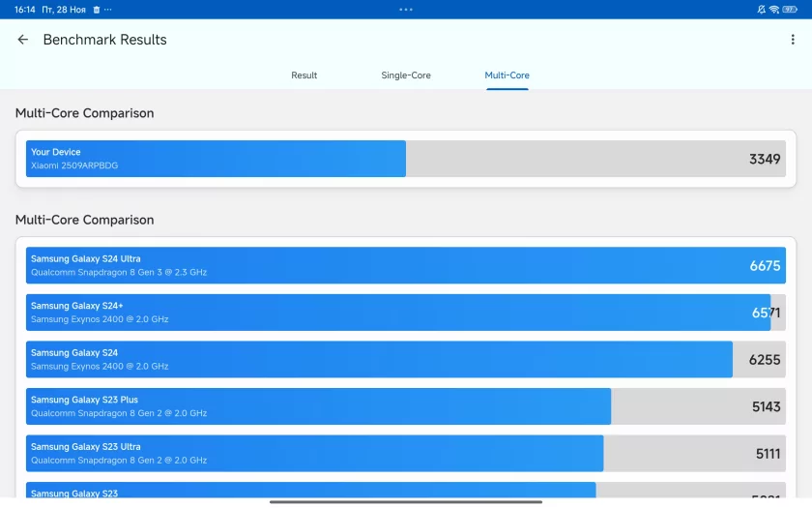
Task: Switch to the Single-Core tab
Action: (406, 75)
